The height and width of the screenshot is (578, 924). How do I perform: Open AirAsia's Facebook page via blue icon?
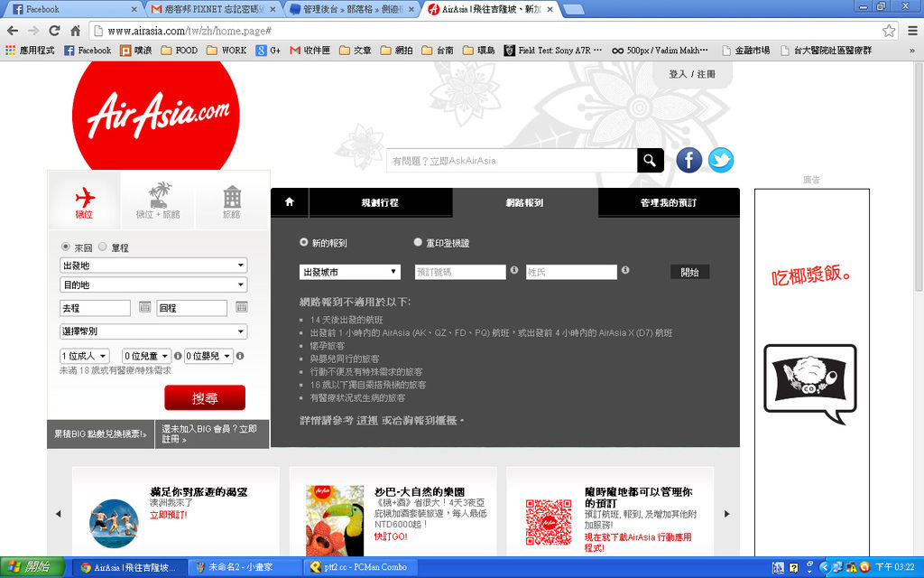click(688, 160)
